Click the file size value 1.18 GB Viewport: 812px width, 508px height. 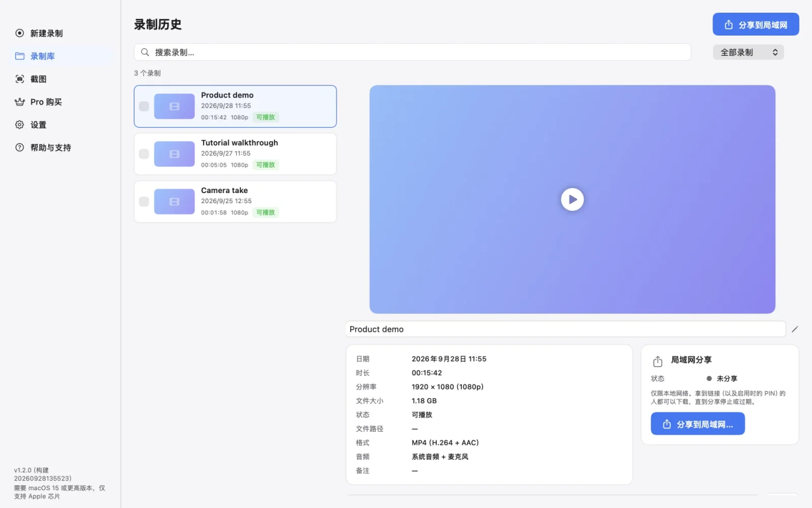pyautogui.click(x=424, y=401)
